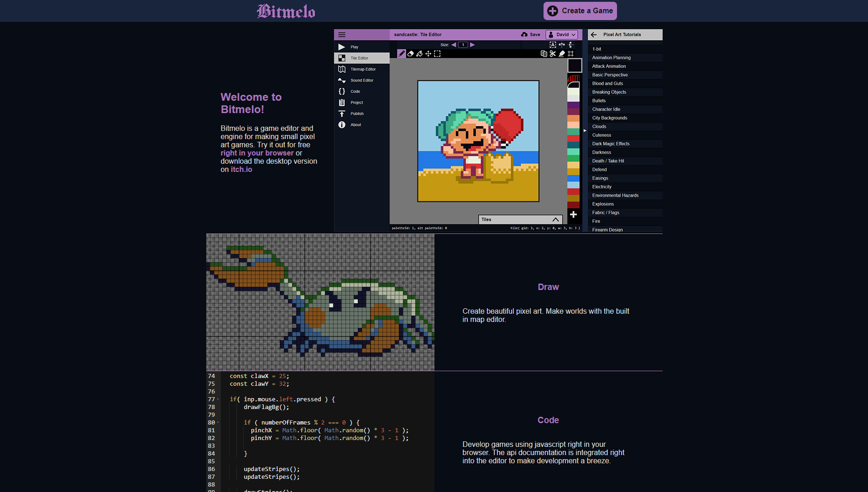The image size is (868, 492).
Task: Open the Fabric / Flags tutorial
Action: [625, 213]
